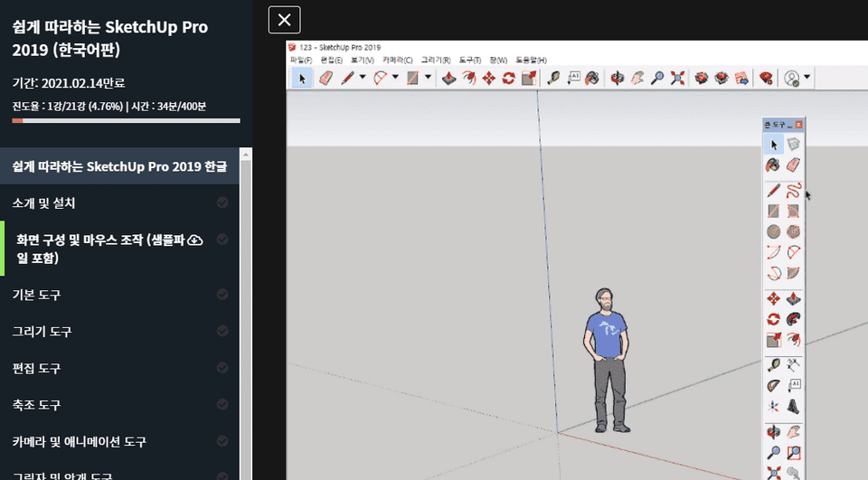Select the Circle tool in large tool set
This screenshot has height=480, width=868.
[773, 231]
